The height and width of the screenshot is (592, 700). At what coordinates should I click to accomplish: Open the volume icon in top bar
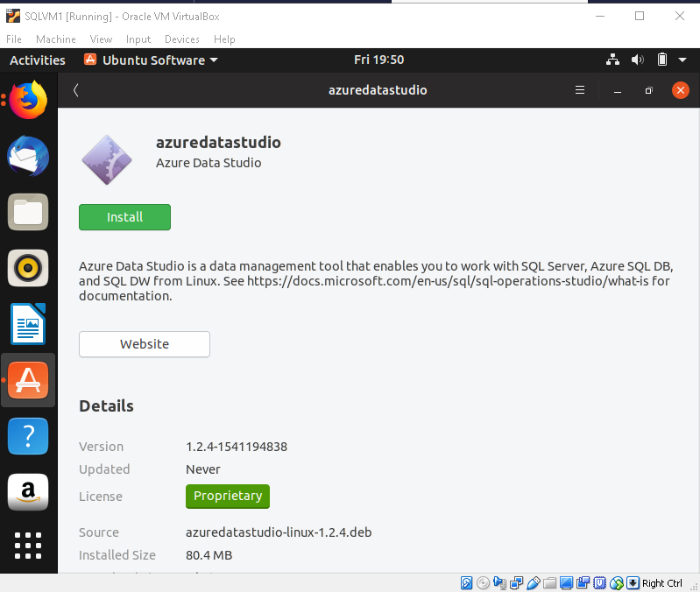638,60
